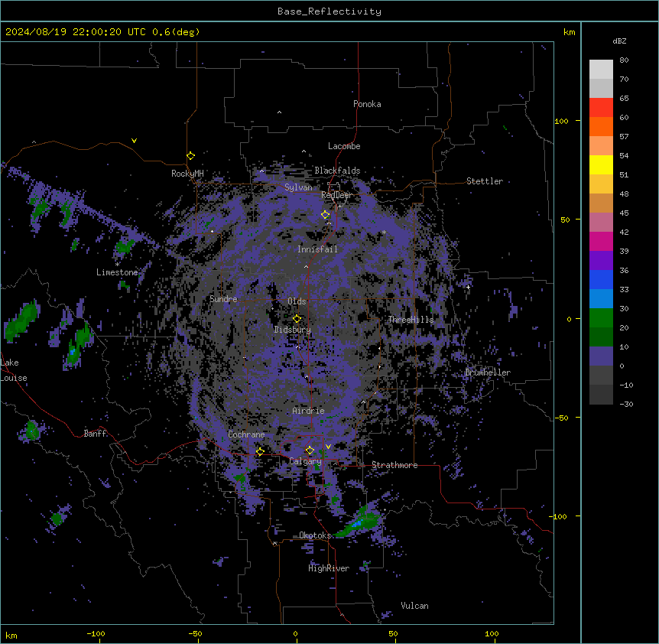Click the green 30 dBZ legend swatch
The width and height of the screenshot is (659, 644).
601,318
